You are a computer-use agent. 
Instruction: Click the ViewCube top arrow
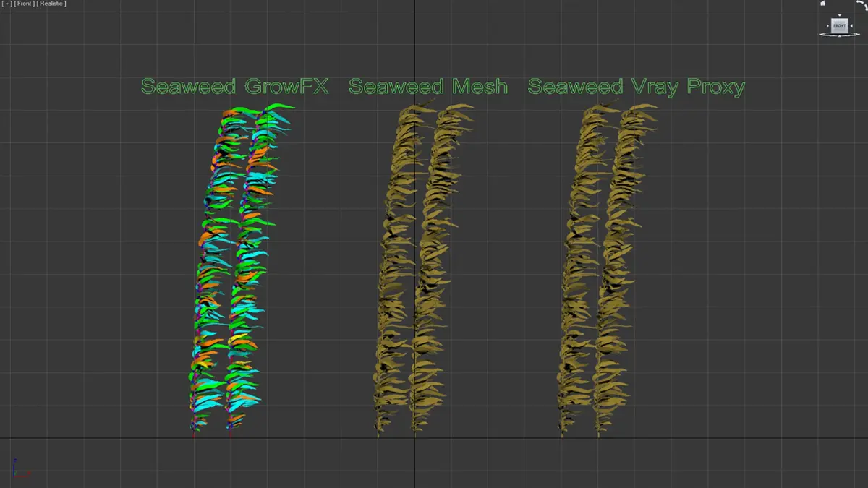point(839,15)
